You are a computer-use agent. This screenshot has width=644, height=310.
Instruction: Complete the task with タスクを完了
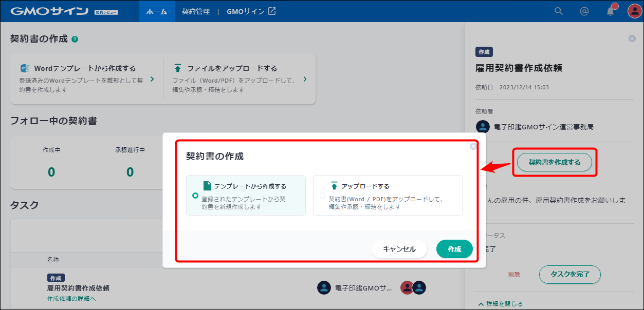tap(569, 275)
